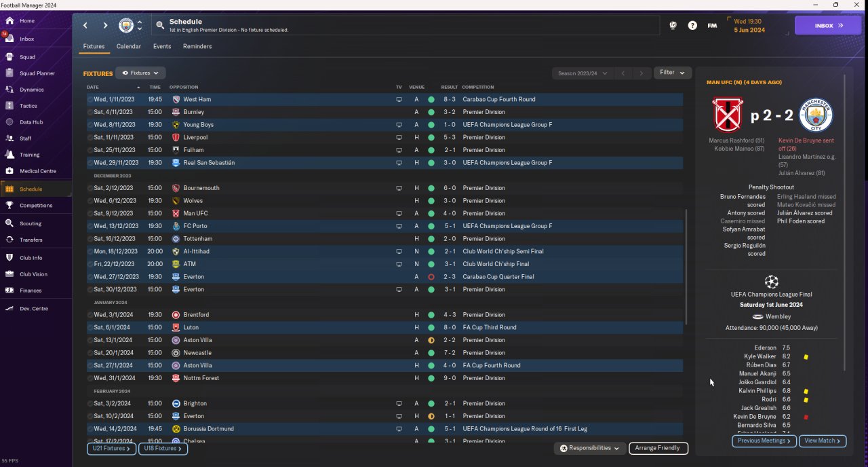Open the FM menu icon
This screenshot has width=868, height=467.
(712, 26)
